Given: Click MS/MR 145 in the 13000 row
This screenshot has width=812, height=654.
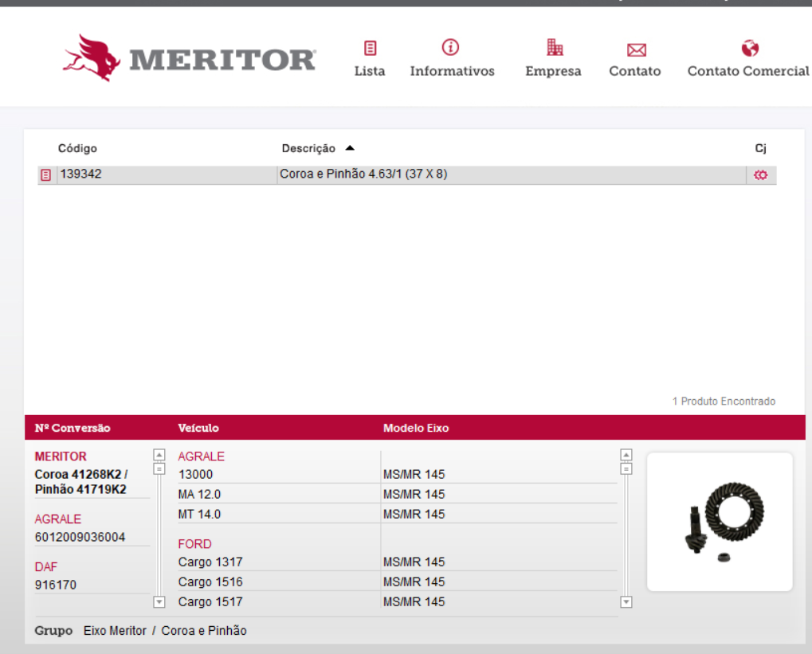Looking at the screenshot, I should (x=414, y=475).
